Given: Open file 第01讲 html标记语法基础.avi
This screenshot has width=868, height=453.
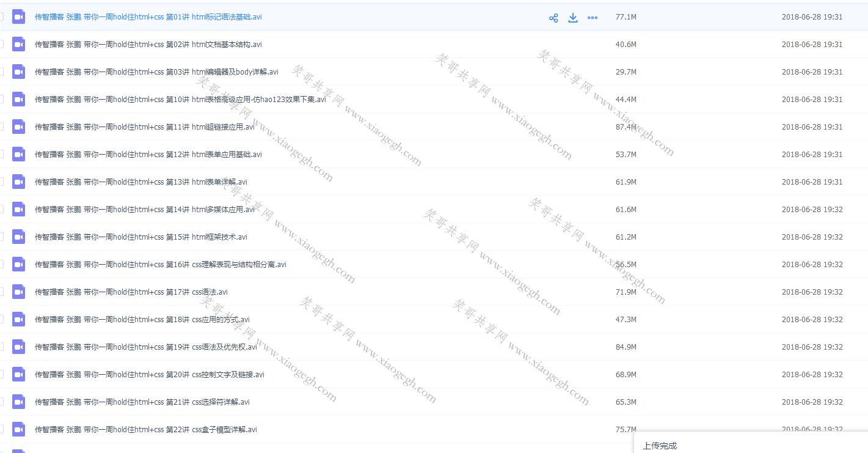Looking at the screenshot, I should point(148,17).
